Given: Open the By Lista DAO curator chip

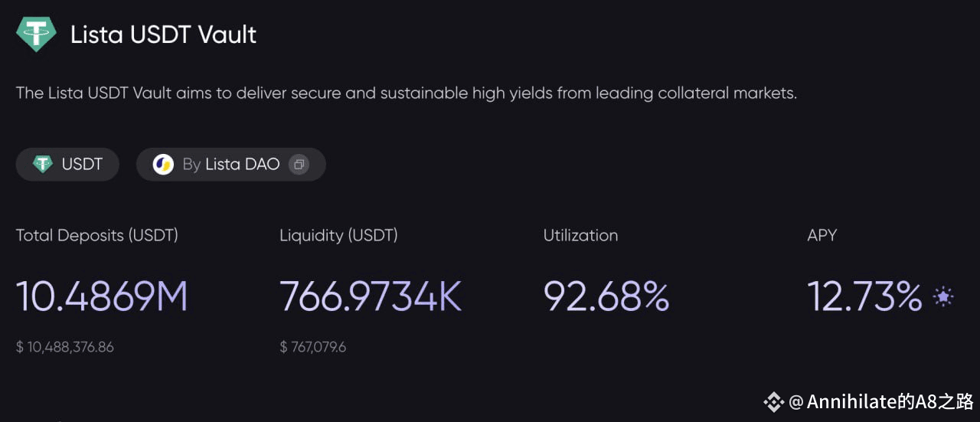Looking at the screenshot, I should point(231,164).
